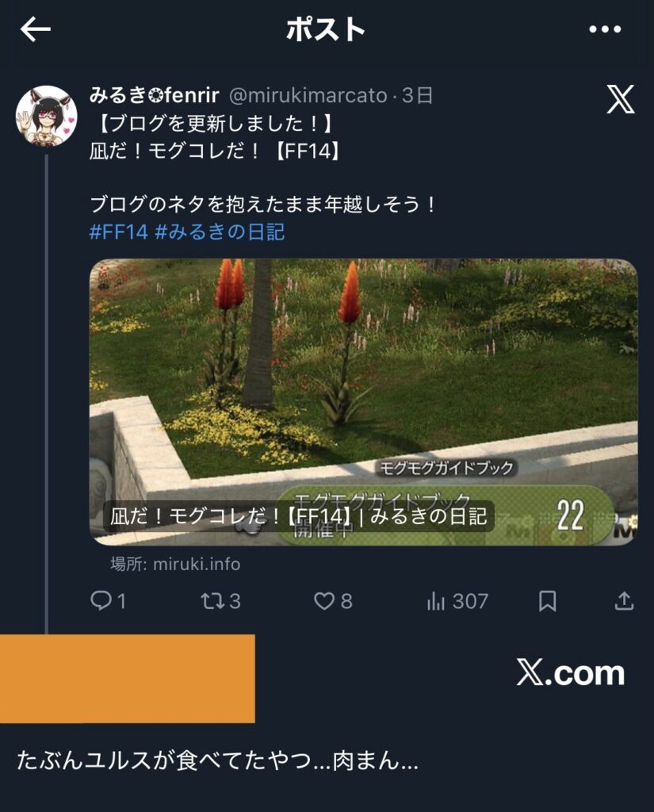
Task: Tap the back arrow icon
Action: coord(35,29)
